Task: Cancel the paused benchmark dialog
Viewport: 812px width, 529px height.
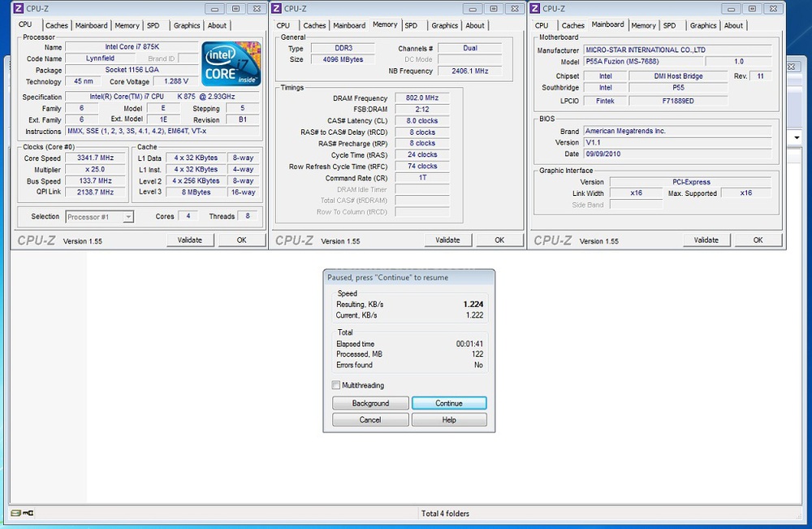Action: point(370,419)
